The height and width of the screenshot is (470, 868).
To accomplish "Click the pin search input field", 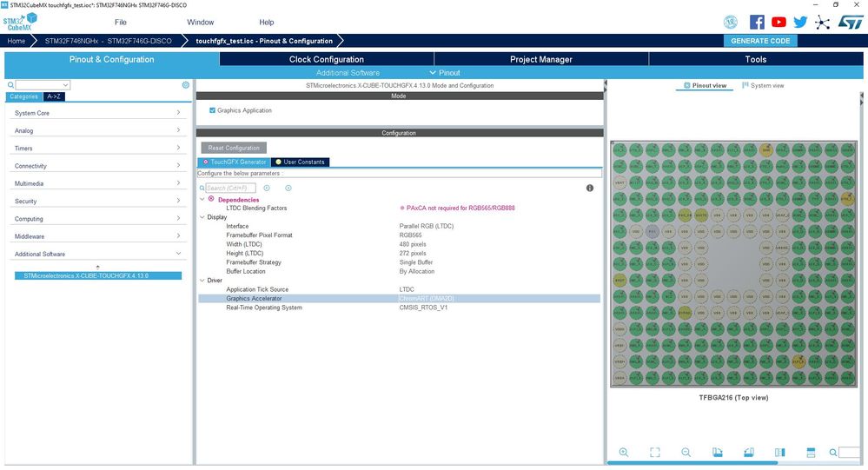I will coord(850,453).
